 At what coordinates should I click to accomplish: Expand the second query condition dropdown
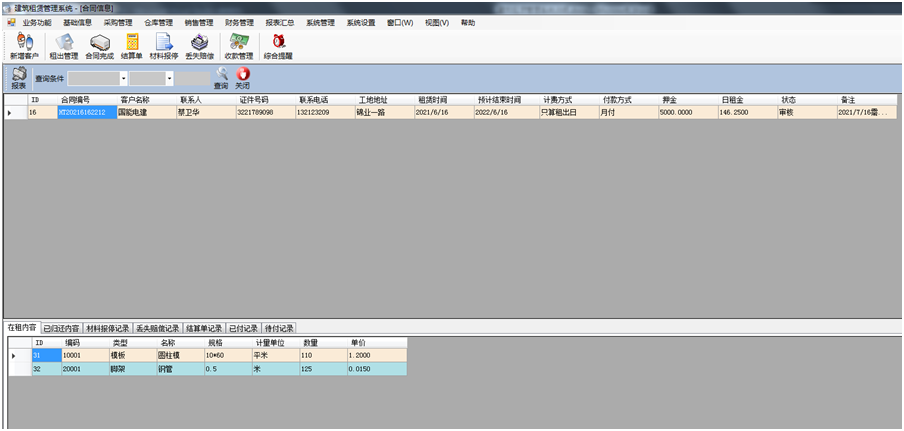[x=170, y=78]
